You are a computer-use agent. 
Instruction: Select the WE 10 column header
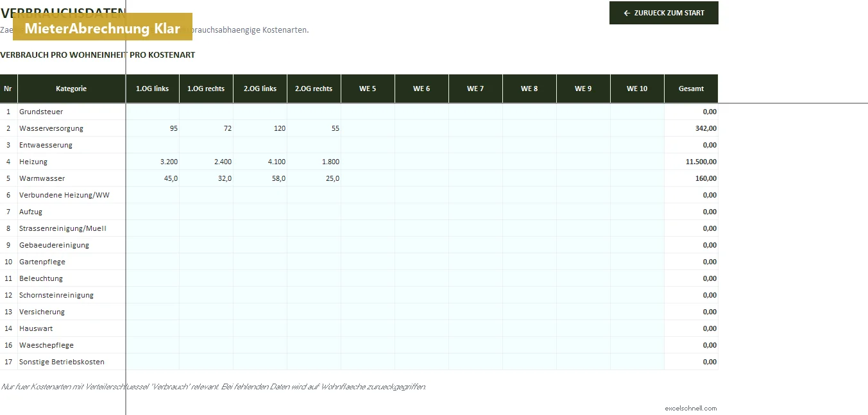[637, 89]
